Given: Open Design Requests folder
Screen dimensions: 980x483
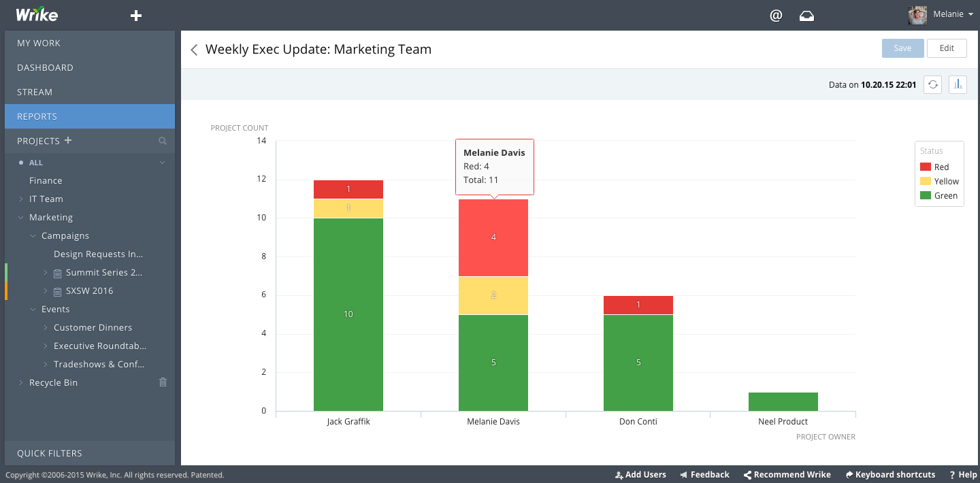Looking at the screenshot, I should pos(99,254).
